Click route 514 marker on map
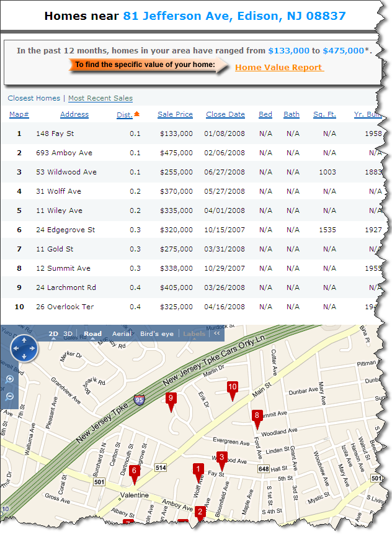The width and height of the screenshot is (392, 534). pyautogui.click(x=161, y=468)
